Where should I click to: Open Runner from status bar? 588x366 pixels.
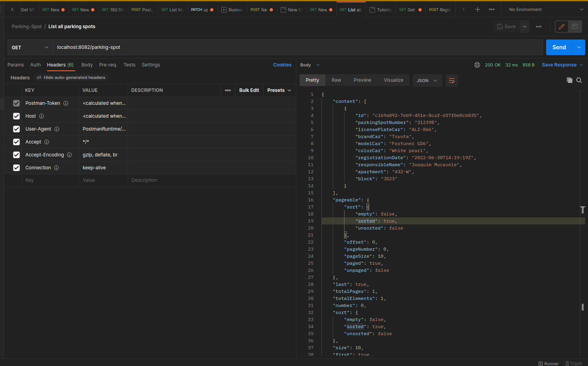point(548,363)
